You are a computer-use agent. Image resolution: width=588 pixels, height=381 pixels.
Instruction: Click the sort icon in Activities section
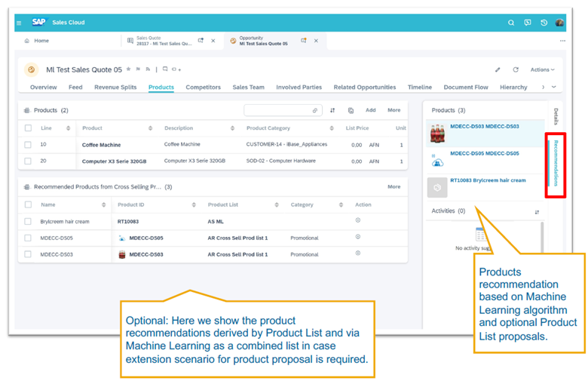click(537, 212)
